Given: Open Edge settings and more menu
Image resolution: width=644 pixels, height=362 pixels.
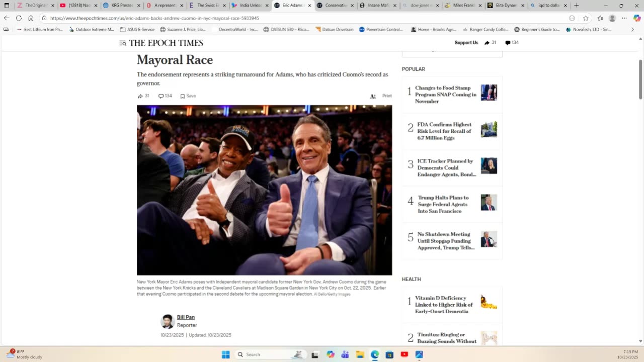Looking at the screenshot, I should [624, 18].
